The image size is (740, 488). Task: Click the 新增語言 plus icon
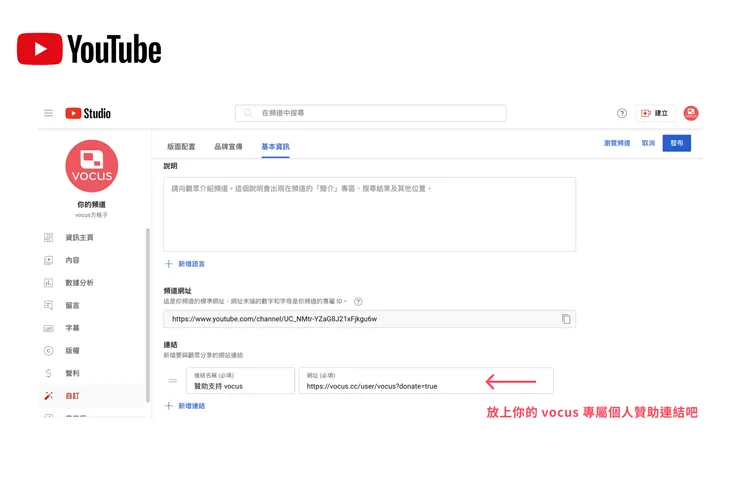[168, 264]
